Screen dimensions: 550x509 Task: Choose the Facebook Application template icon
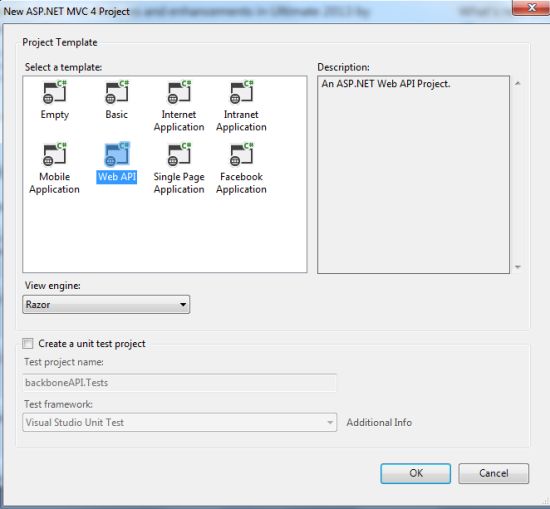(x=241, y=154)
